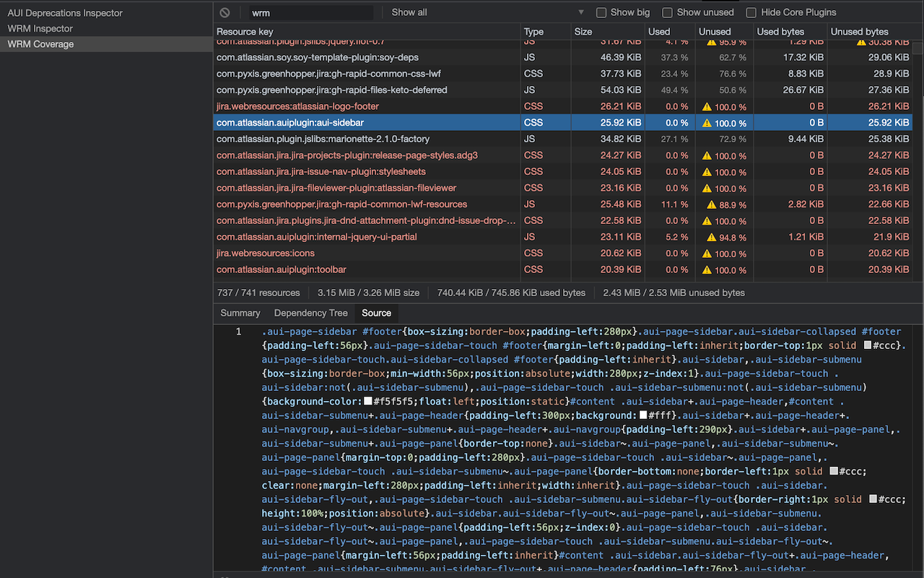Image resolution: width=924 pixels, height=578 pixels.
Task: Select the gh-rapid-files-keto-deferred row
Action: pyautogui.click(x=563, y=90)
